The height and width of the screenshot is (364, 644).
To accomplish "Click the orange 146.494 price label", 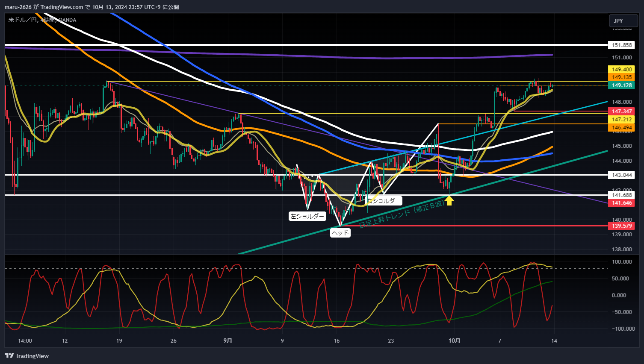I will click(622, 128).
